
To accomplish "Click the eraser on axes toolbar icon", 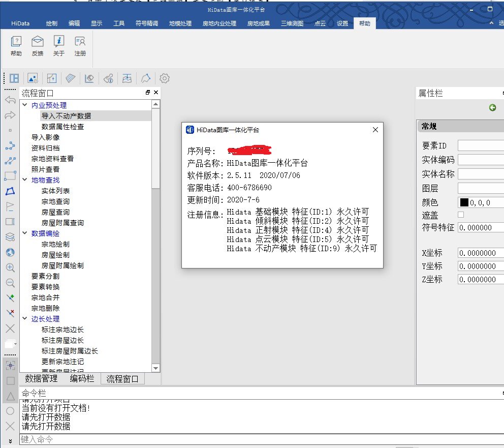I will 89,78.
